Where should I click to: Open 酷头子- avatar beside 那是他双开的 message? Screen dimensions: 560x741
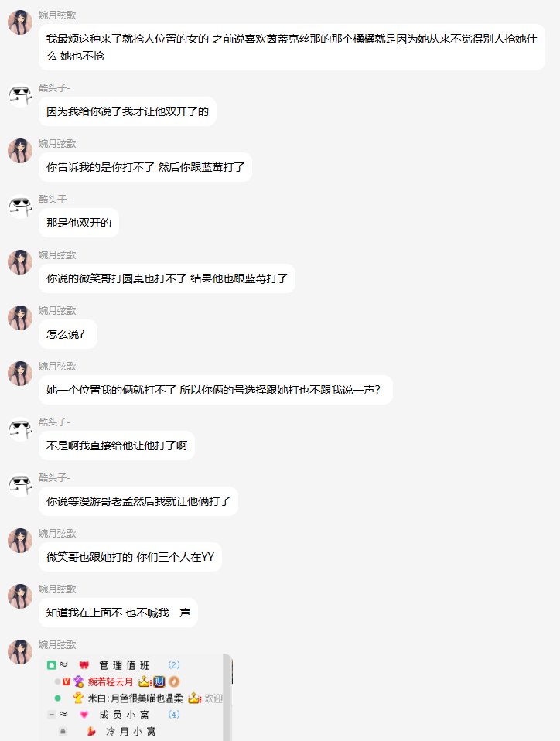[x=20, y=206]
